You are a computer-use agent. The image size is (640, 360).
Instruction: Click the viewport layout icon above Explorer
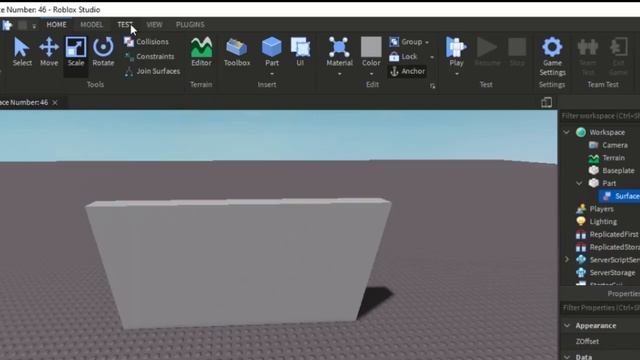547,102
